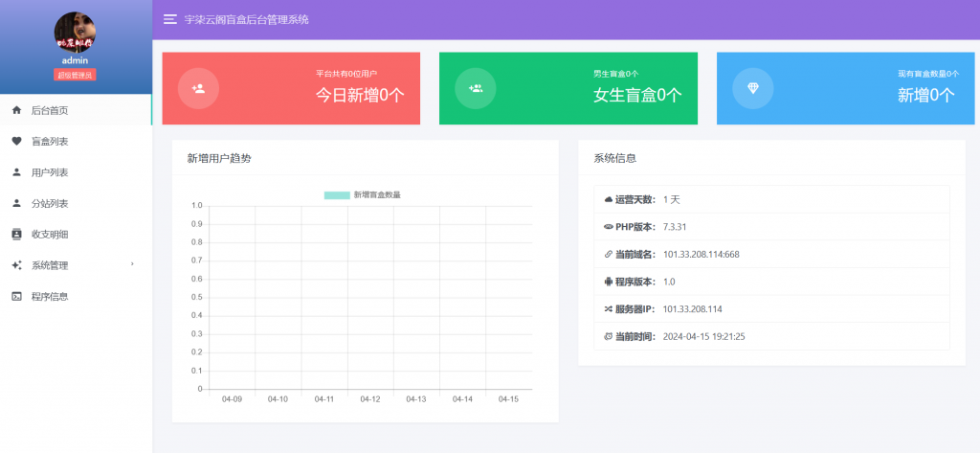Click the 0.5 y-axis label on chart

pyautogui.click(x=197, y=297)
